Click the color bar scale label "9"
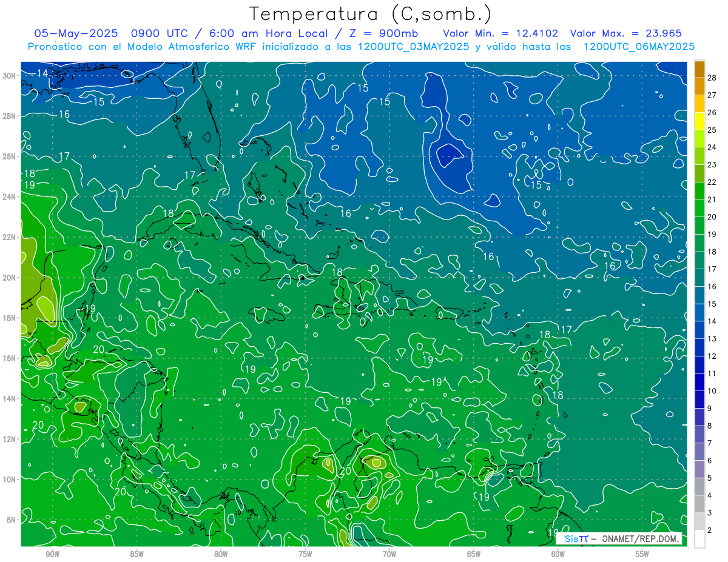This screenshot has height=562, width=728. [710, 409]
